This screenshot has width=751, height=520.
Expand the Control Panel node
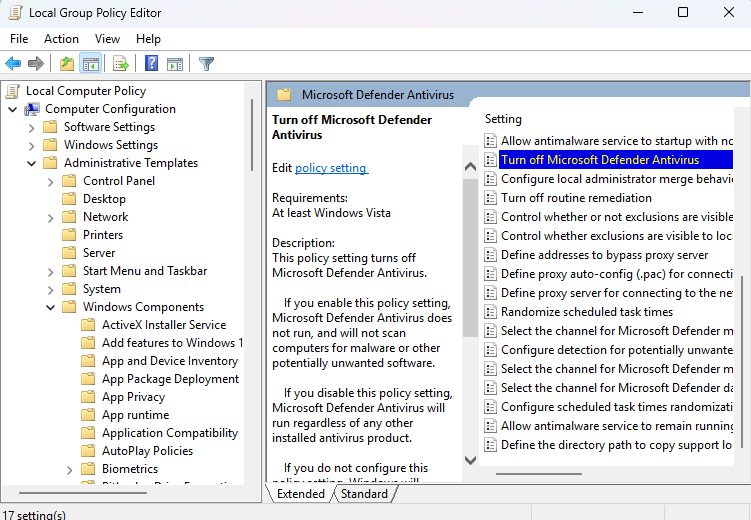(50, 182)
